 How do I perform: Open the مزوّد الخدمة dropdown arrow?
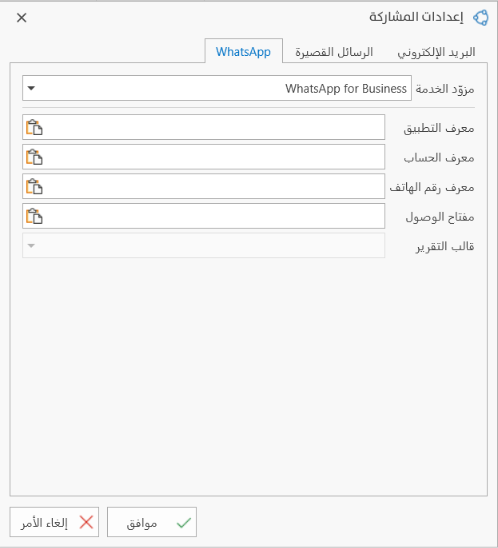[x=31, y=88]
